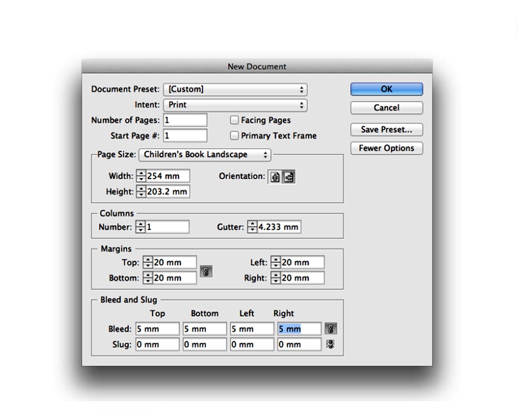Click the Bleed Left field

(x=252, y=329)
